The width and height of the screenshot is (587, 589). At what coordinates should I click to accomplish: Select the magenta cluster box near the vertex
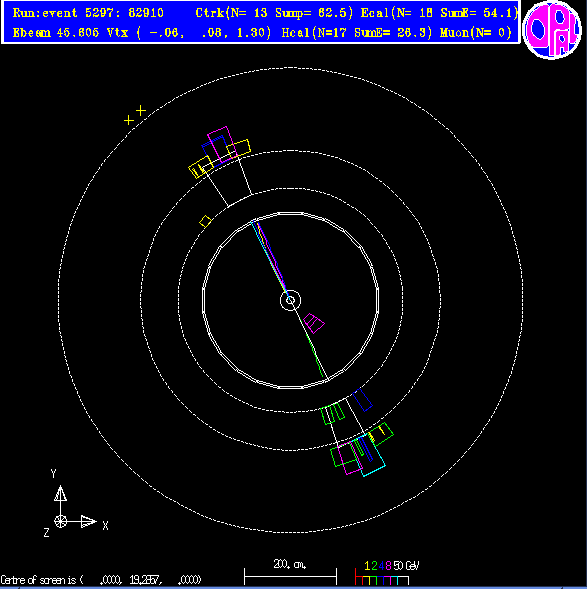pyautogui.click(x=314, y=323)
